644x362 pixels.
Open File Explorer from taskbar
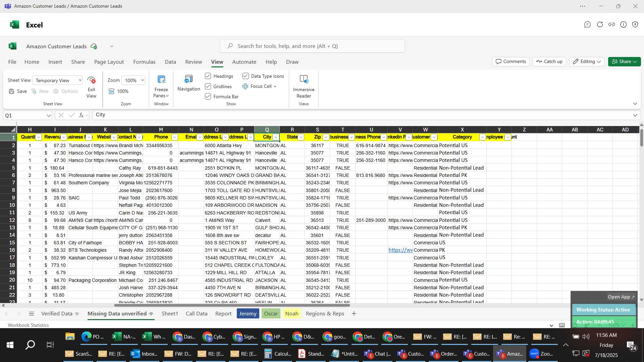point(70,337)
